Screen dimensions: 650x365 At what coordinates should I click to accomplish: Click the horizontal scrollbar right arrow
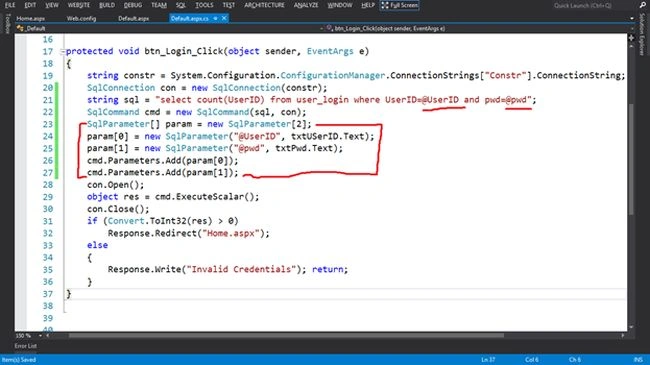(623, 335)
